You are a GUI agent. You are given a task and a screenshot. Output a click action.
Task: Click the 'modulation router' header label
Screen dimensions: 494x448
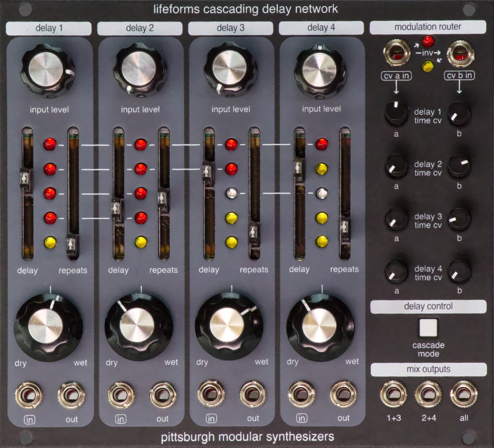coord(428,27)
